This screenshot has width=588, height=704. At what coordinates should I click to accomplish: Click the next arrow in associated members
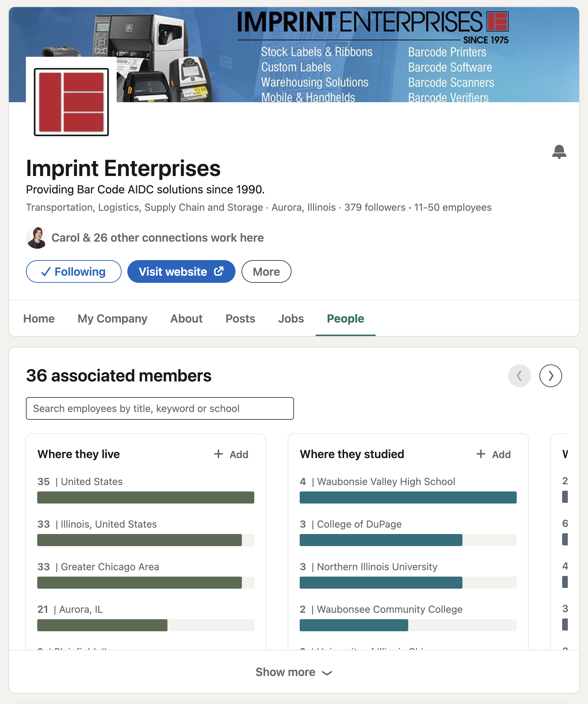[x=550, y=376]
